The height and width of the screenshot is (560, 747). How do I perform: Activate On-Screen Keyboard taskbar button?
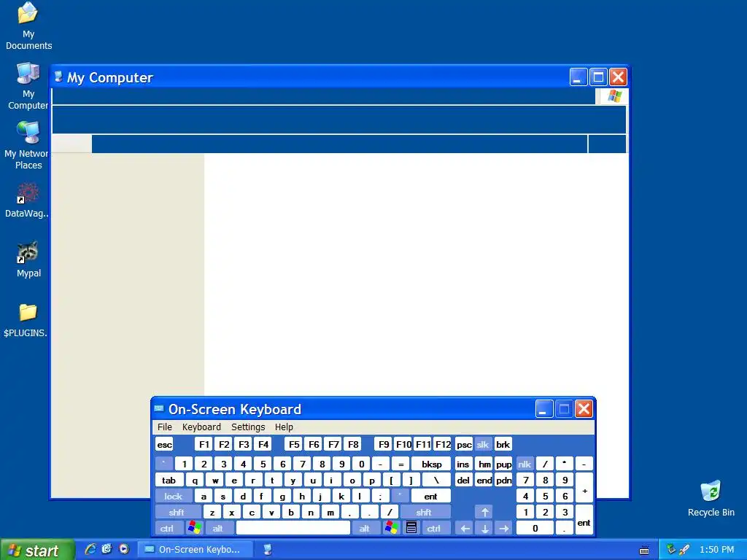coord(196,550)
